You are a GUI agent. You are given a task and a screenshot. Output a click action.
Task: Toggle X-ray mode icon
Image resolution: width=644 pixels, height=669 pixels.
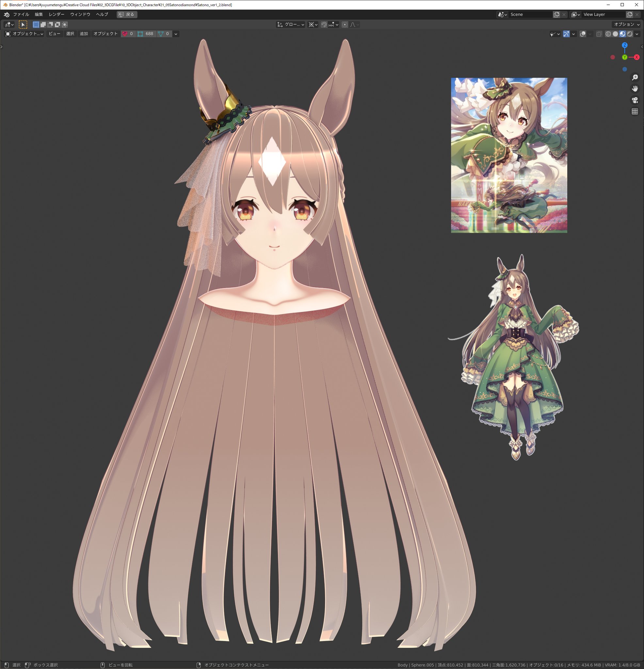pos(599,34)
